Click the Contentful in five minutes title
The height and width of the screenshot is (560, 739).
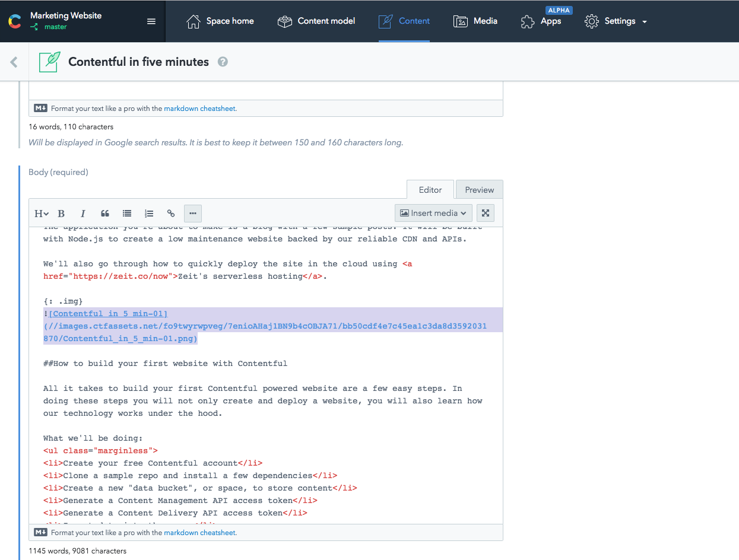[x=139, y=62]
